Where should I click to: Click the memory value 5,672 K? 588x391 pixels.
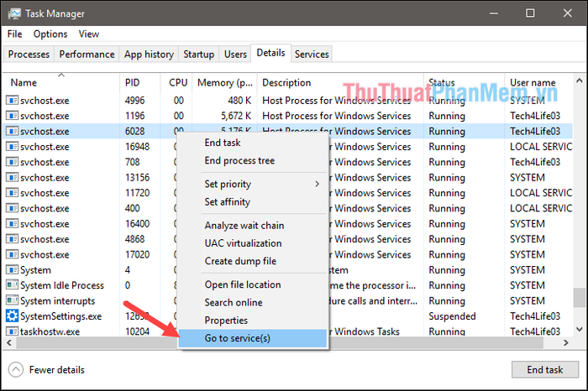tap(236, 116)
